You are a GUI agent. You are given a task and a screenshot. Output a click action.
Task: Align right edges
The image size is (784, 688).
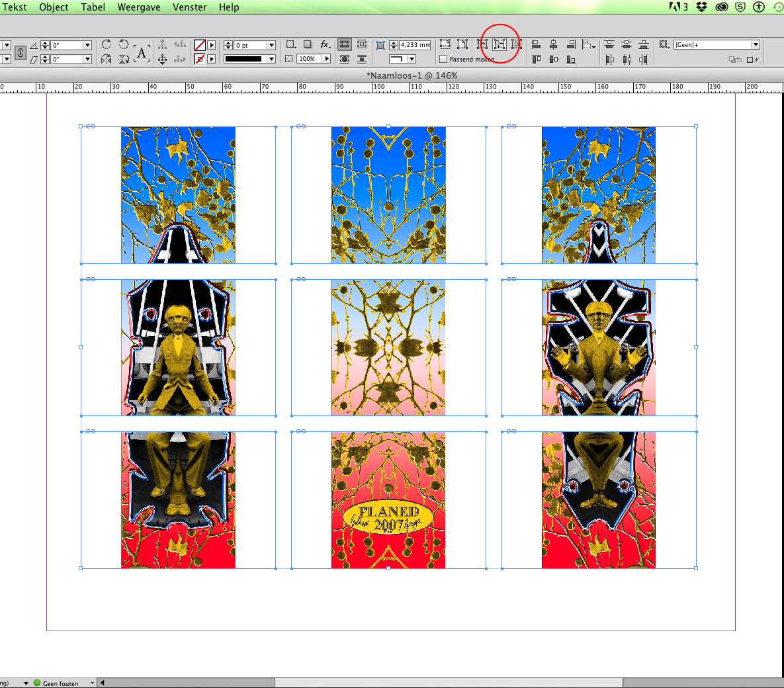click(571, 44)
